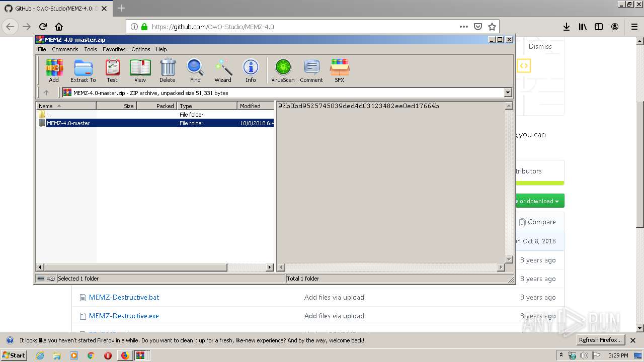Run VirusScan on the archive
Screen dimensions: 644x362
[283, 70]
